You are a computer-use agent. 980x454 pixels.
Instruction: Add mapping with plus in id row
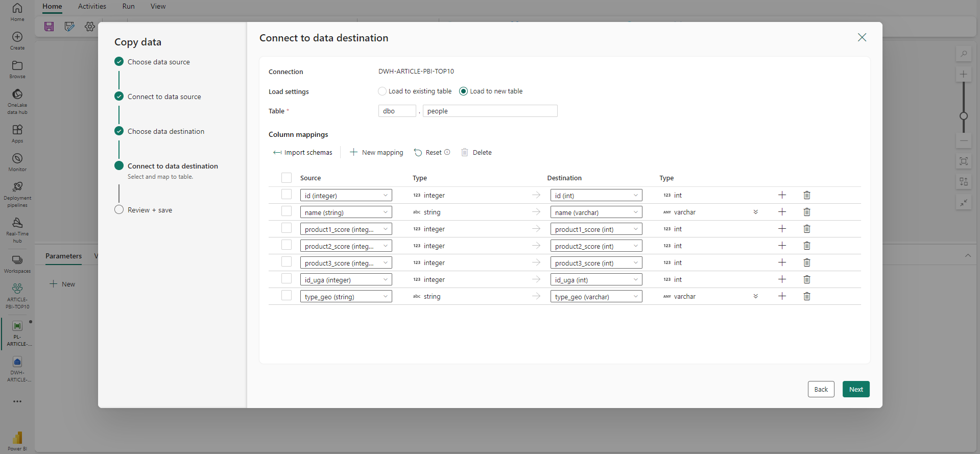click(782, 195)
